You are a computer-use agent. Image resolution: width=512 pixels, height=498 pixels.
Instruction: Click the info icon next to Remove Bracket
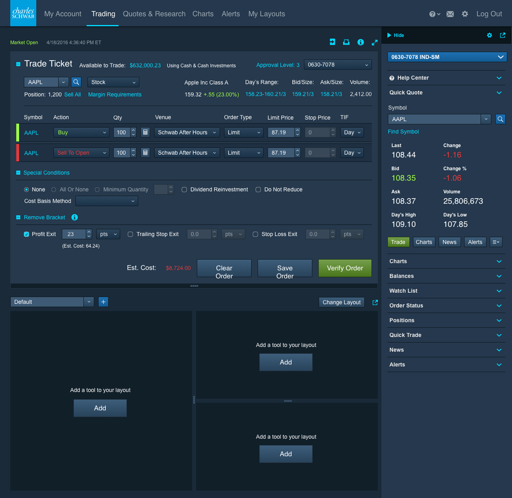point(74,217)
